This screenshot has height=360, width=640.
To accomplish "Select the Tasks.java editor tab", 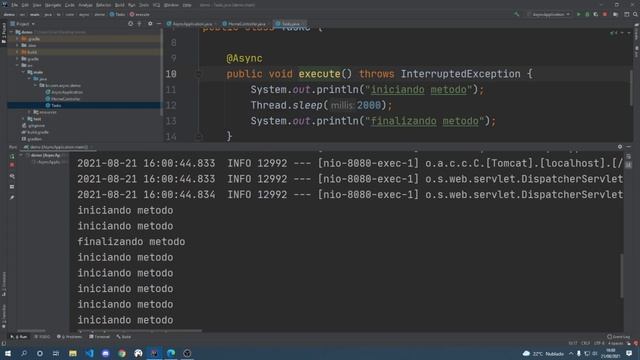I will click(289, 24).
